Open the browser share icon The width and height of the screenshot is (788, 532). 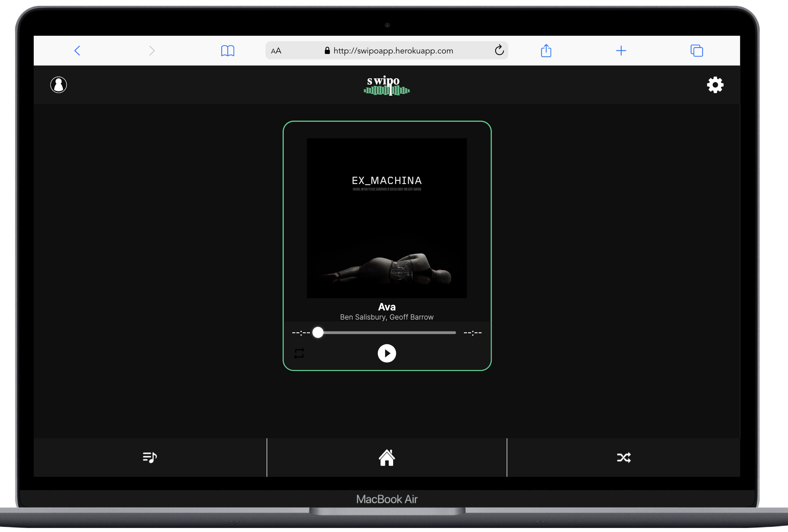point(546,51)
